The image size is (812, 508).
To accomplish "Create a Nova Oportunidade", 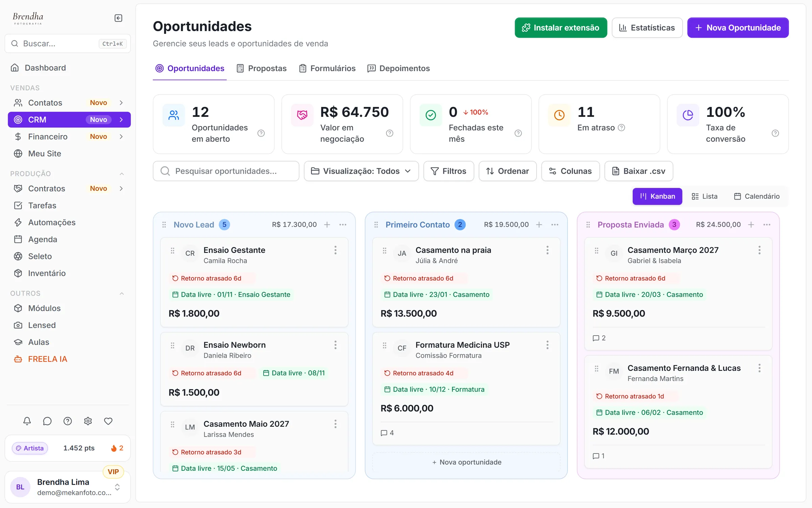I will pyautogui.click(x=738, y=28).
